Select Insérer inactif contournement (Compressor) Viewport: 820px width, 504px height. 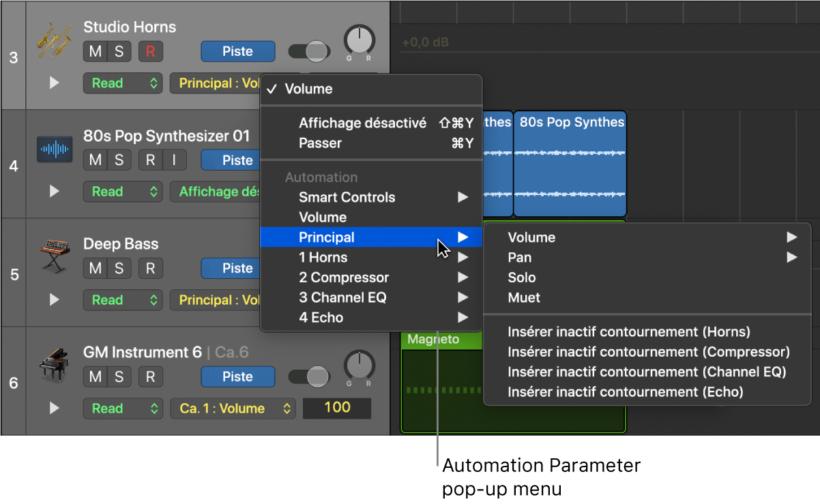[648, 352]
